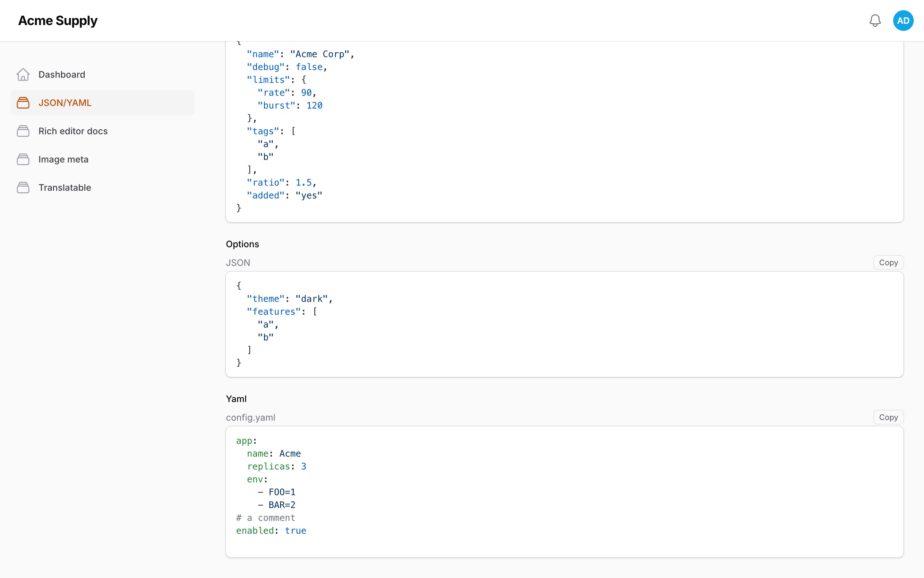924x578 pixels.
Task: Open the Translatable section
Action: coord(102,188)
